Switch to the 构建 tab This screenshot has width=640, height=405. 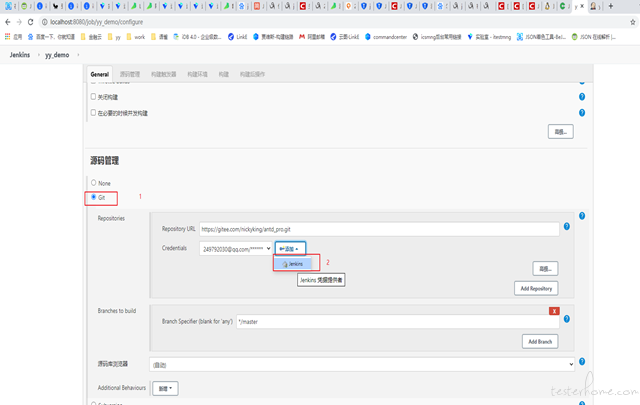(x=224, y=74)
